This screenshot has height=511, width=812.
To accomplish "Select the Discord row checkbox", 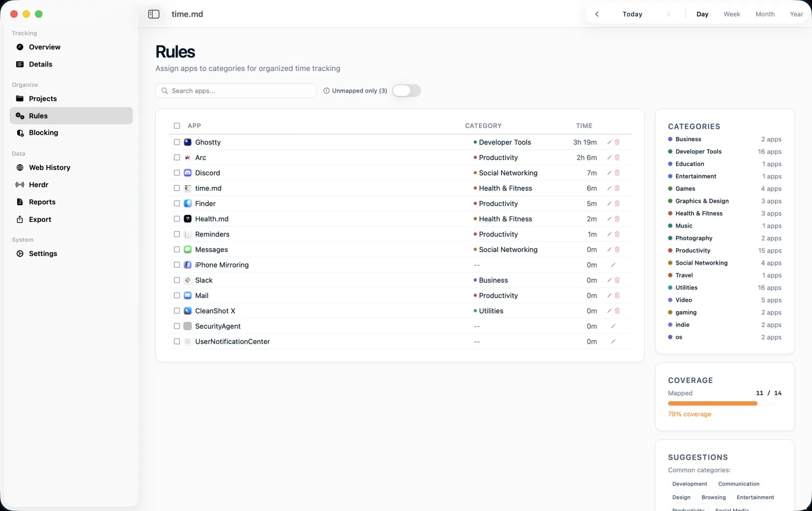I will point(177,173).
